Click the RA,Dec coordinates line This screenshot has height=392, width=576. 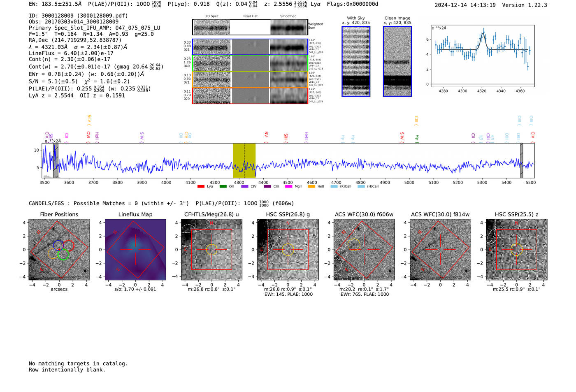click(x=75, y=40)
